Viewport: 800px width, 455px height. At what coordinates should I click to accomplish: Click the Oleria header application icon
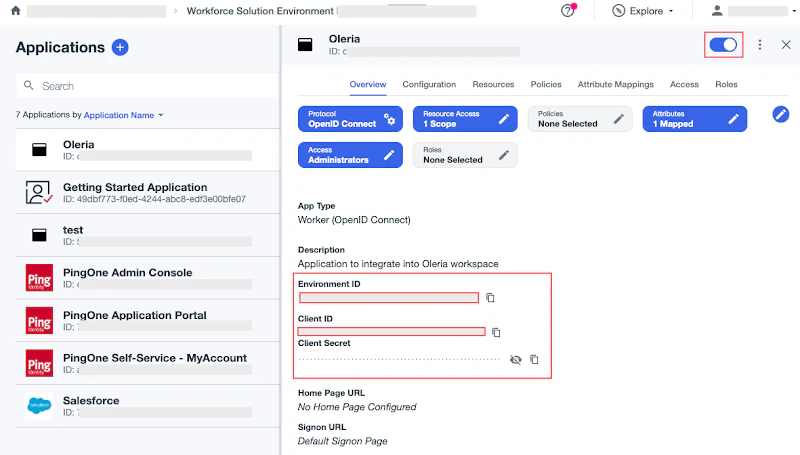click(305, 45)
